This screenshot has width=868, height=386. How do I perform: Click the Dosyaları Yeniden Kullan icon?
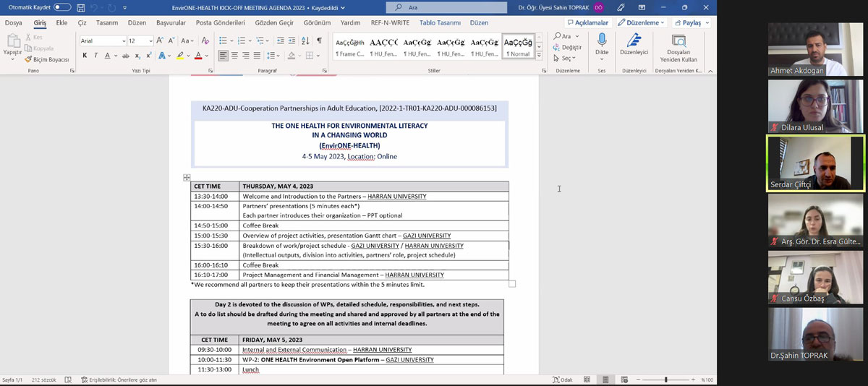click(x=678, y=40)
